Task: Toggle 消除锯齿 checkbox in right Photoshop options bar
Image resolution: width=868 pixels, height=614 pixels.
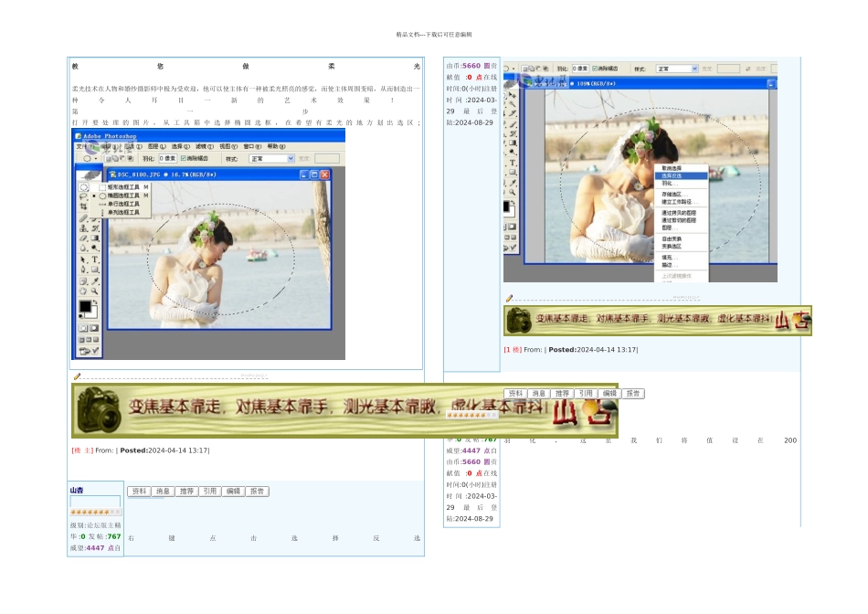Action: (x=596, y=69)
